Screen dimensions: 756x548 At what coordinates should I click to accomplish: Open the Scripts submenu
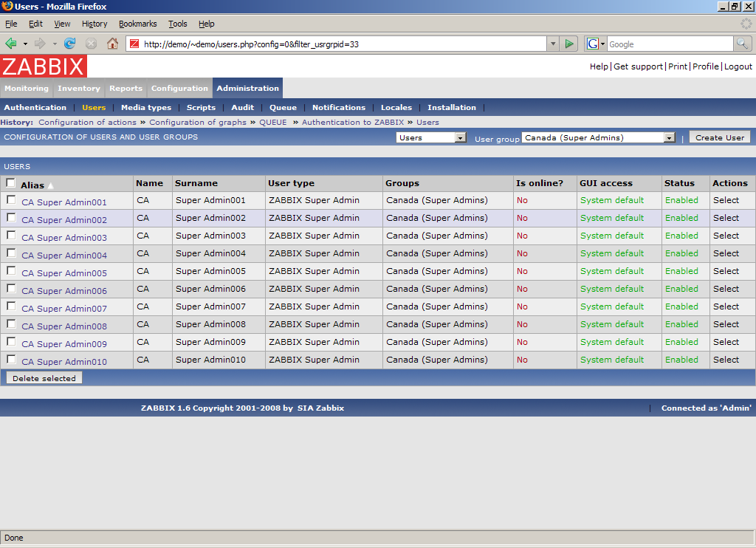[x=201, y=108]
